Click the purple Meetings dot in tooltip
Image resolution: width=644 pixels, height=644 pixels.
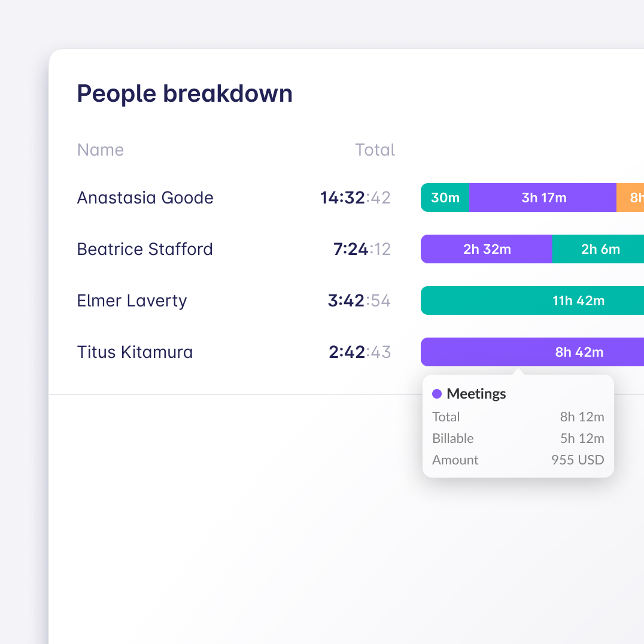click(x=437, y=394)
